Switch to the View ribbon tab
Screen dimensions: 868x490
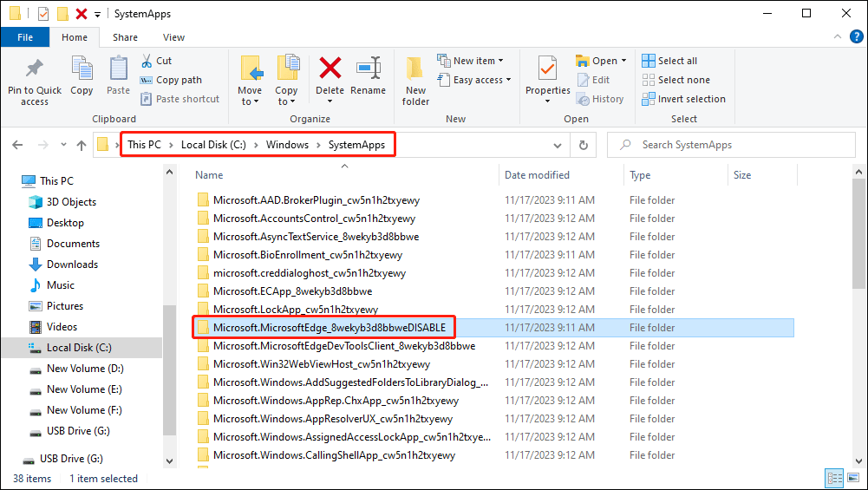tap(173, 37)
